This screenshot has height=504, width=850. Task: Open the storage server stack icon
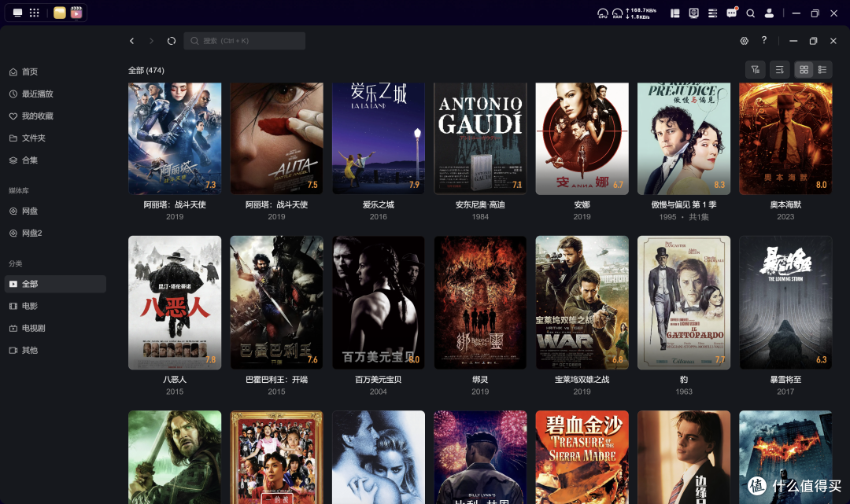(713, 13)
